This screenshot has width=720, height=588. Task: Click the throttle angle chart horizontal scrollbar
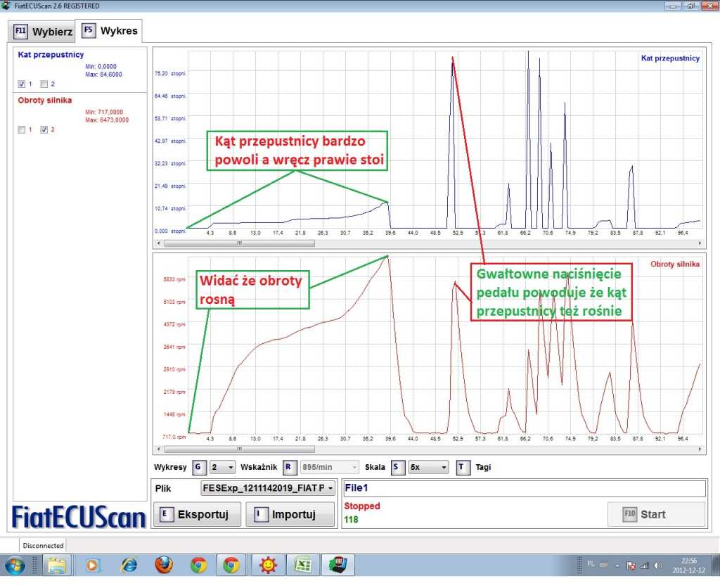pyautogui.click(x=239, y=243)
